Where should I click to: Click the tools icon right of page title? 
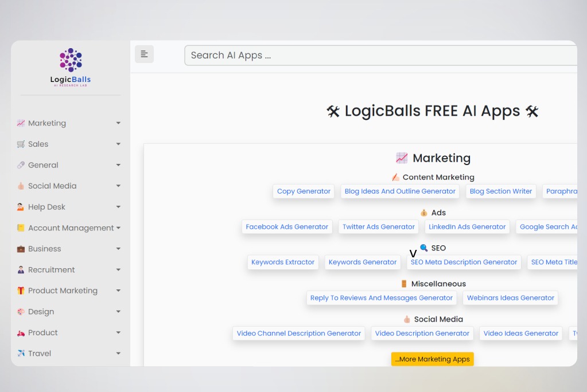pos(532,111)
